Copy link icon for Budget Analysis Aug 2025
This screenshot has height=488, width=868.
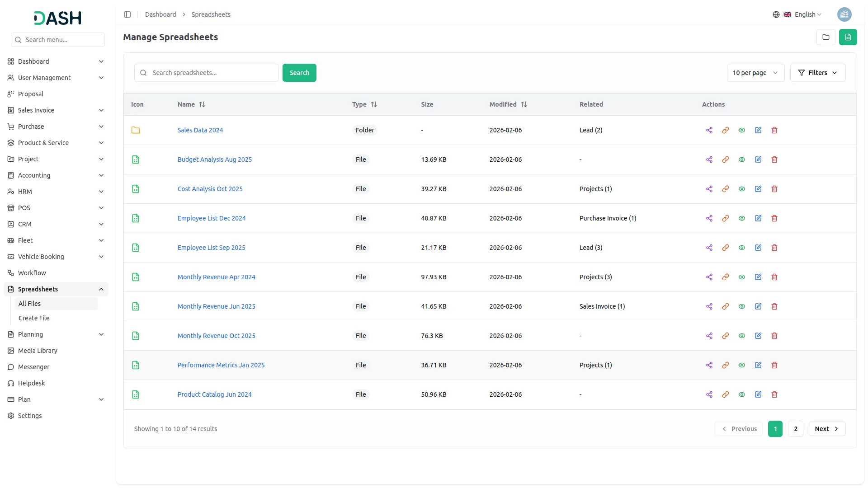point(725,160)
